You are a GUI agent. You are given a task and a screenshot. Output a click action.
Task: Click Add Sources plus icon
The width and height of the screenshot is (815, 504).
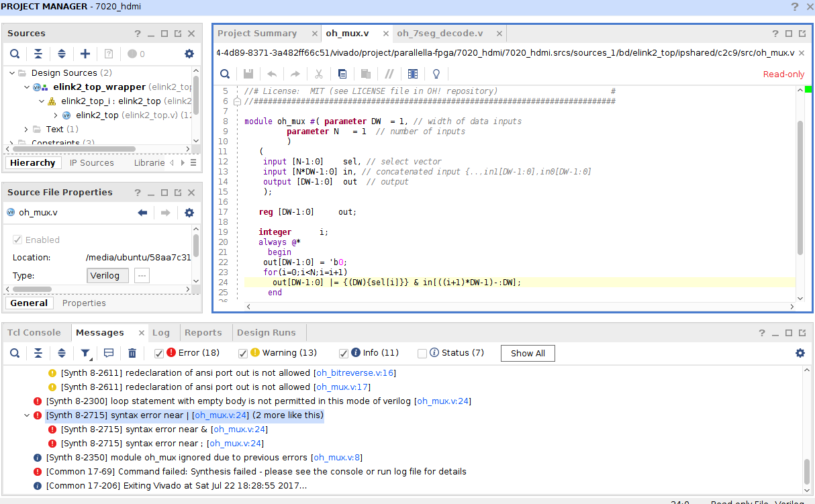85,54
